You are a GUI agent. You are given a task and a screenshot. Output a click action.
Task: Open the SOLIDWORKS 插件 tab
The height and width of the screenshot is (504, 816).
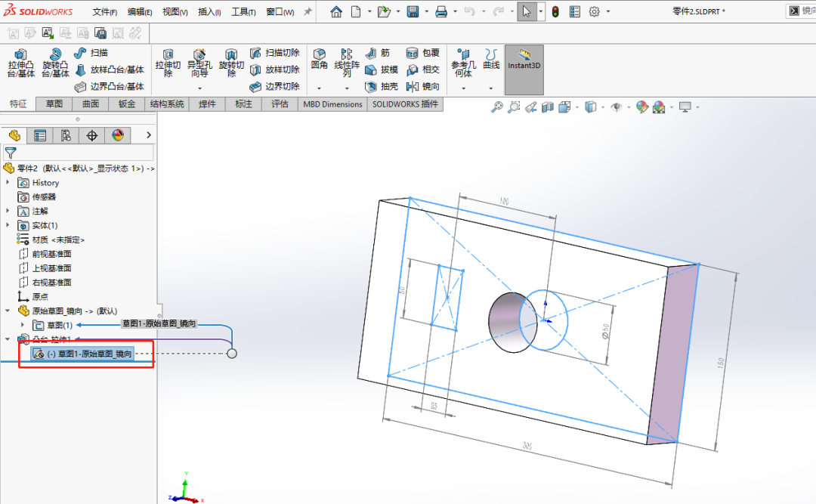click(406, 104)
